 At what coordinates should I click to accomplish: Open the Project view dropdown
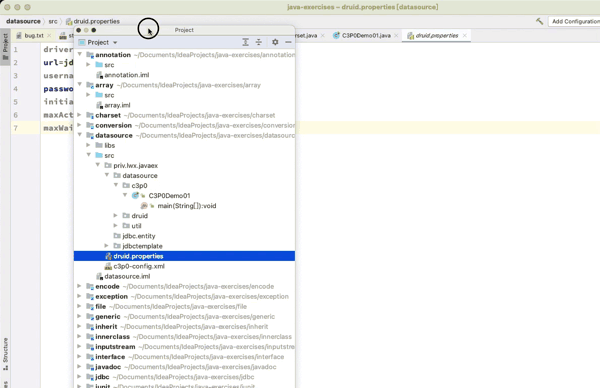pos(98,42)
